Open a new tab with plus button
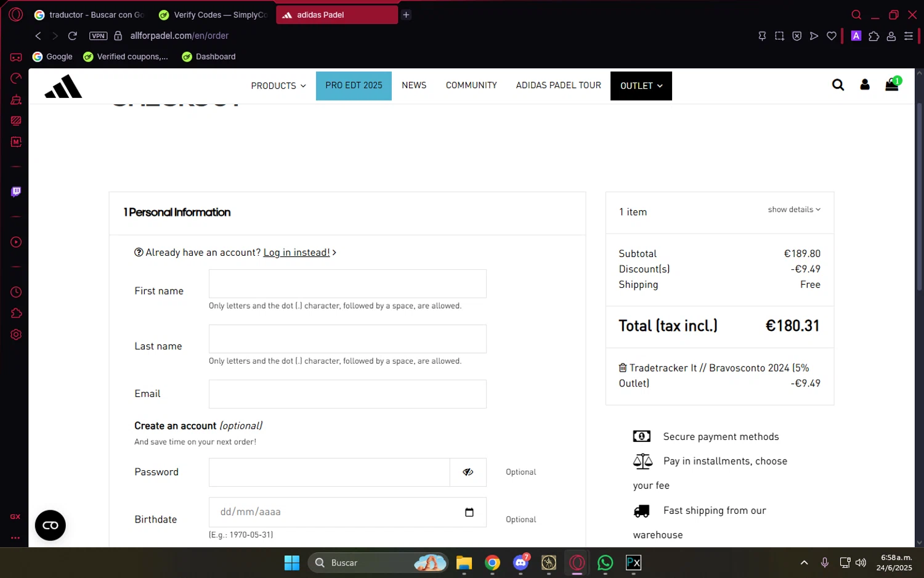 tap(406, 15)
